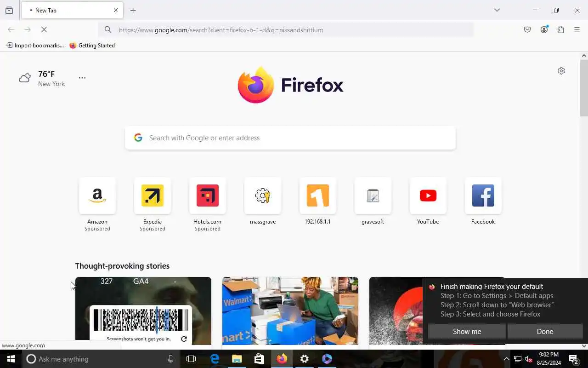Click the scrollbar down arrow
Viewport: 588px width, 368px height.
(x=584, y=346)
